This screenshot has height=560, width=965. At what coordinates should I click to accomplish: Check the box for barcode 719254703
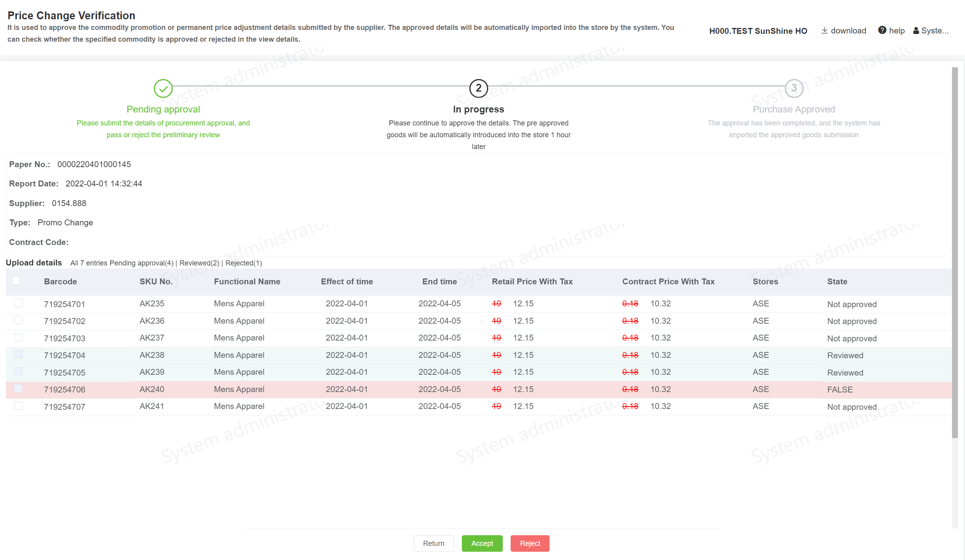[18, 337]
